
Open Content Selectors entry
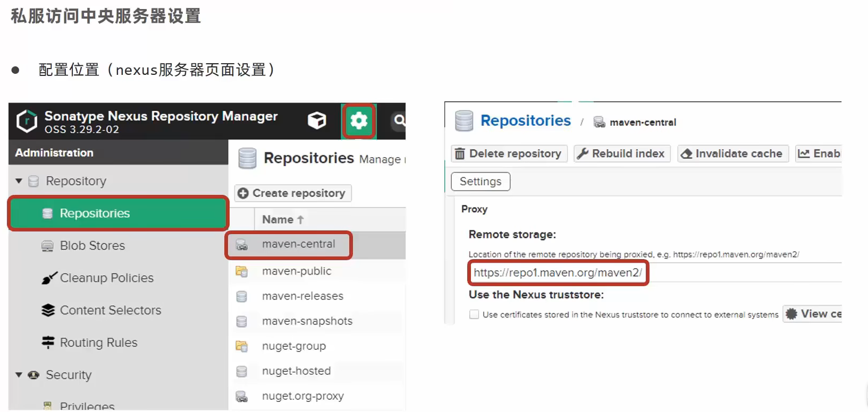click(110, 311)
